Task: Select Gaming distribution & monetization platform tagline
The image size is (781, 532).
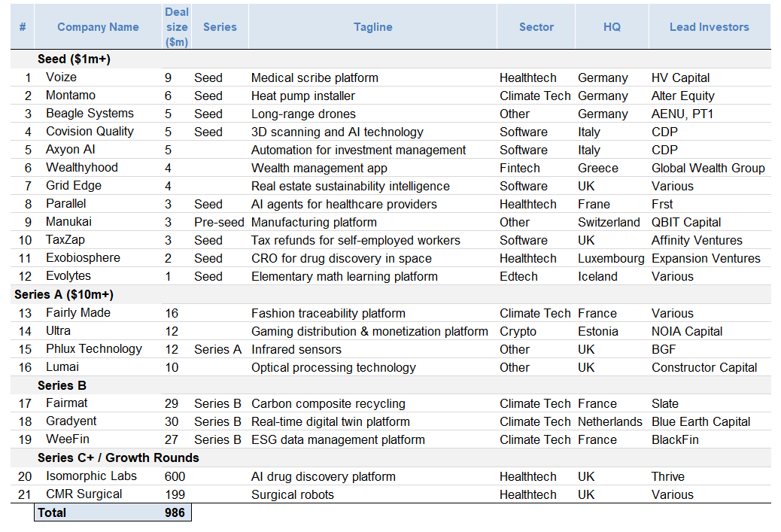Action: [x=369, y=331]
